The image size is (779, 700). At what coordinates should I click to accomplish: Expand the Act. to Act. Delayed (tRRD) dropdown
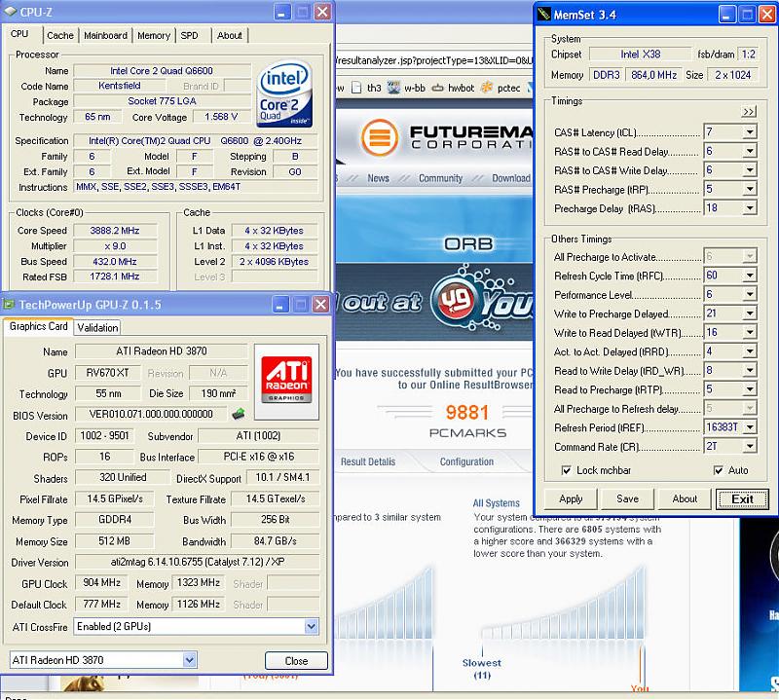point(750,351)
